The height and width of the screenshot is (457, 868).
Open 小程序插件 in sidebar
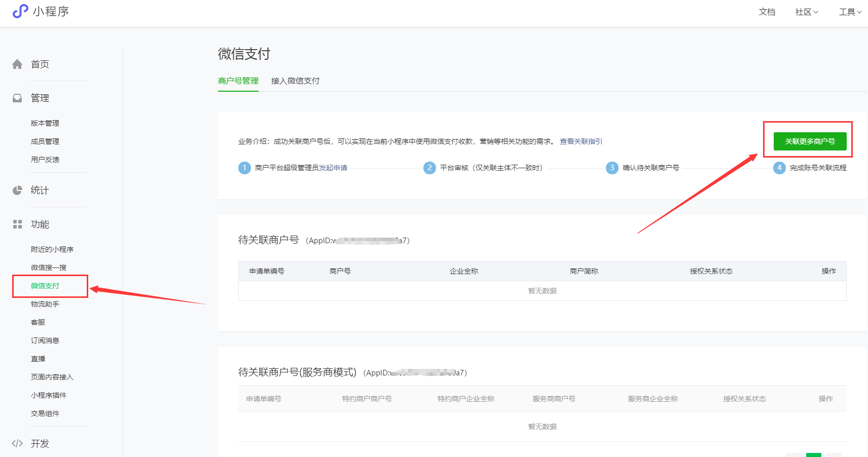[x=49, y=395]
